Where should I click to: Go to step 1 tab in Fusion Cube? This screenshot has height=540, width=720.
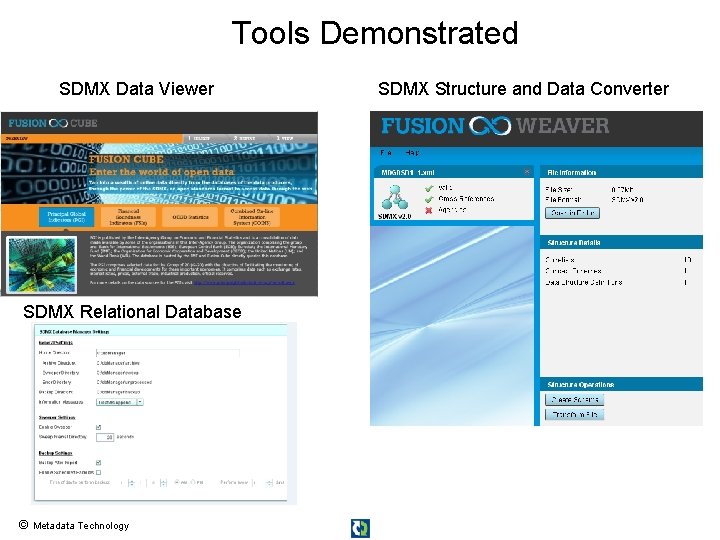pos(200,138)
